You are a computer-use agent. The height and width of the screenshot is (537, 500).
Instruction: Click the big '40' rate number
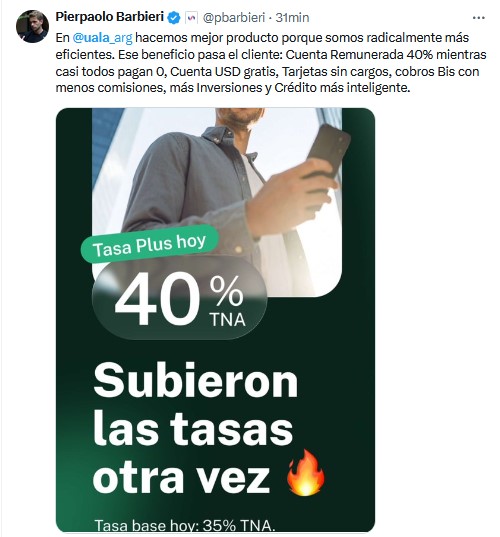tap(157, 299)
